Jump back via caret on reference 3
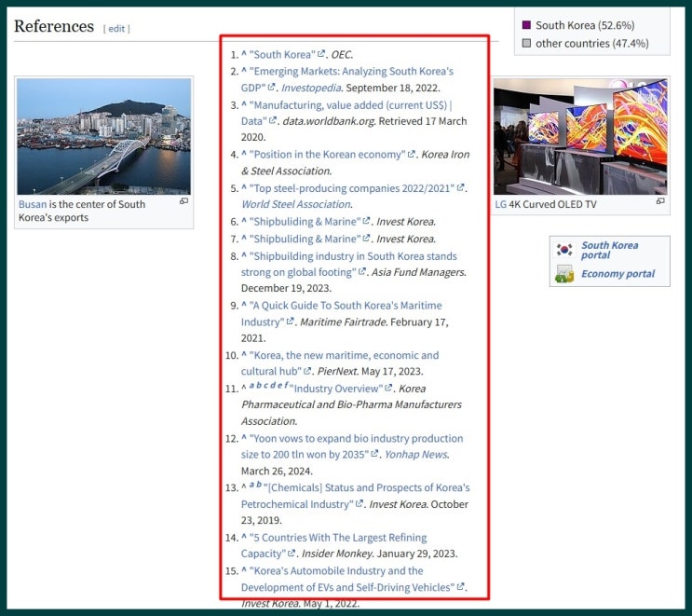 click(244, 104)
